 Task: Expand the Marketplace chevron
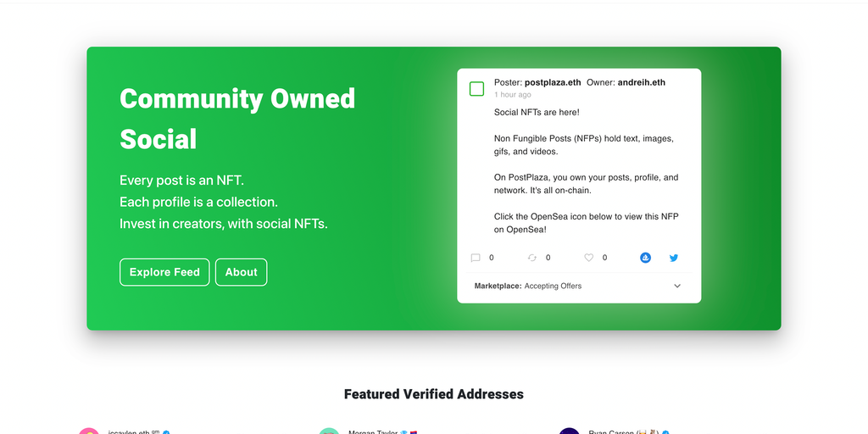(x=677, y=287)
